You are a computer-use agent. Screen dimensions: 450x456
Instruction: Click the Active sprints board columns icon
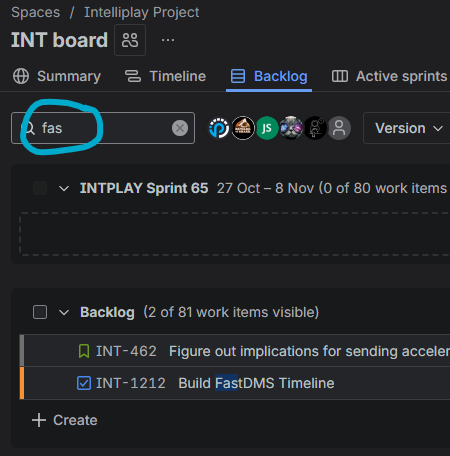coord(340,76)
